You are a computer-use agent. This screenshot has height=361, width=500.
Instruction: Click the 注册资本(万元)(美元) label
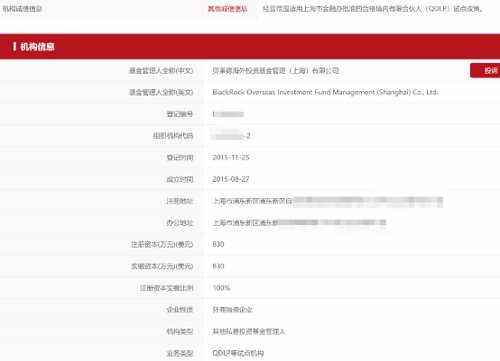[162, 244]
